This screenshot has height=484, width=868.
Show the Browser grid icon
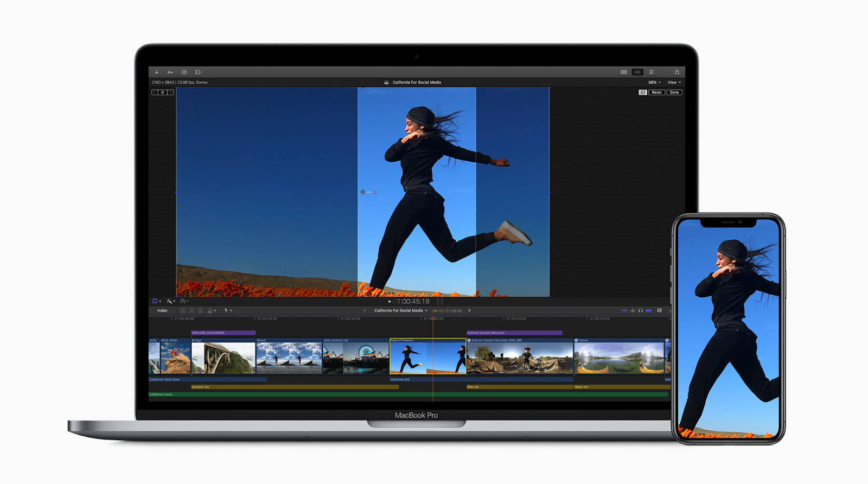[624, 72]
